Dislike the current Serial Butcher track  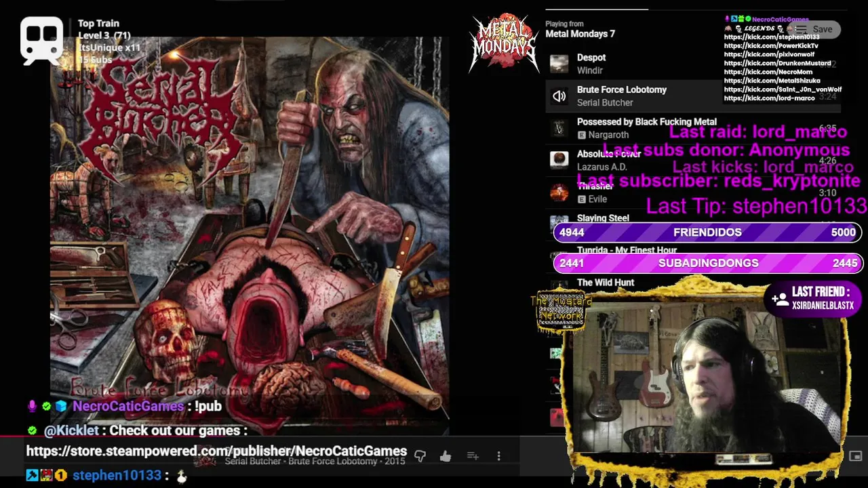click(x=420, y=456)
